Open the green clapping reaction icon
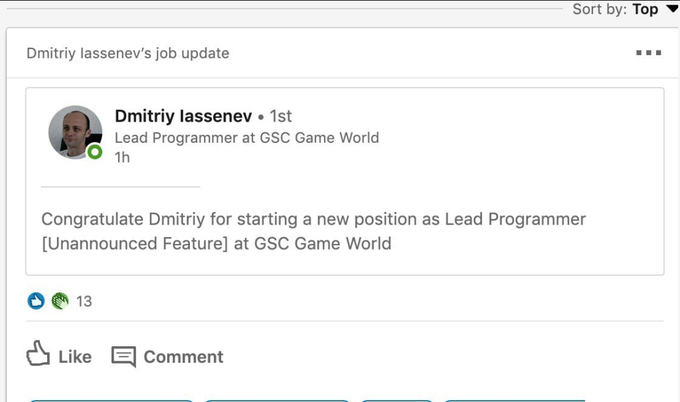 click(x=60, y=301)
